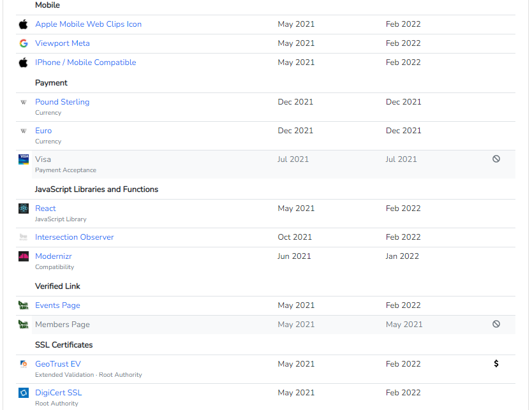Screen dimensions: 532x410
Task: Click first-detected Dec 2021 in Euro row
Action: tap(295, 131)
